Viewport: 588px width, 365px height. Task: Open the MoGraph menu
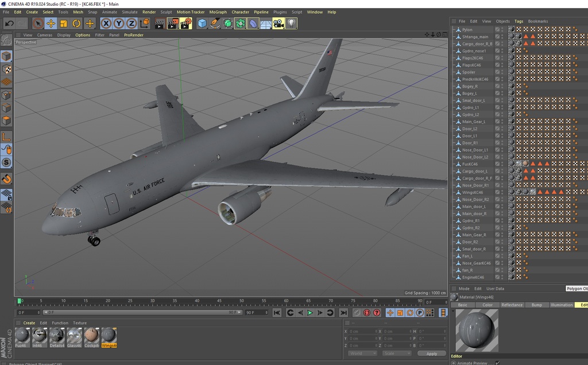217,11
